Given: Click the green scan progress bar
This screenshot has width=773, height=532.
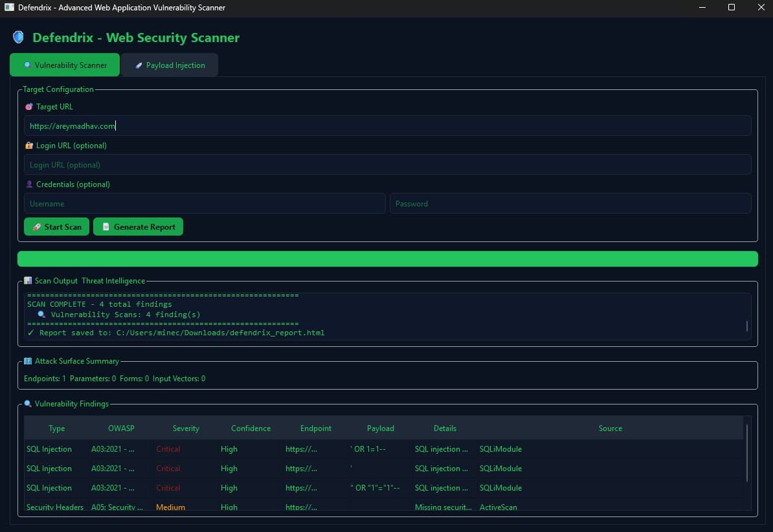Looking at the screenshot, I should (x=388, y=259).
